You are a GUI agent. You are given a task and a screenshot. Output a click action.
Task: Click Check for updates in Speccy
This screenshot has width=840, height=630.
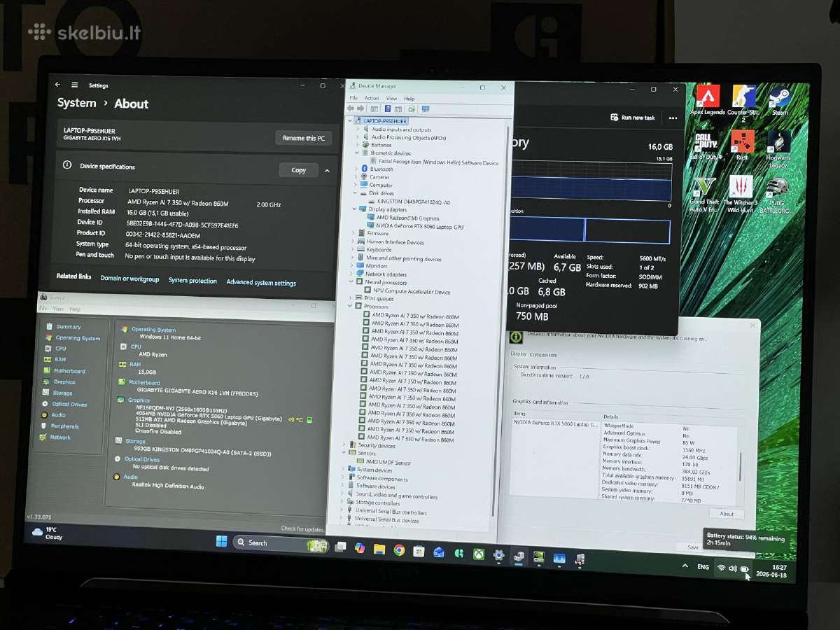point(302,529)
